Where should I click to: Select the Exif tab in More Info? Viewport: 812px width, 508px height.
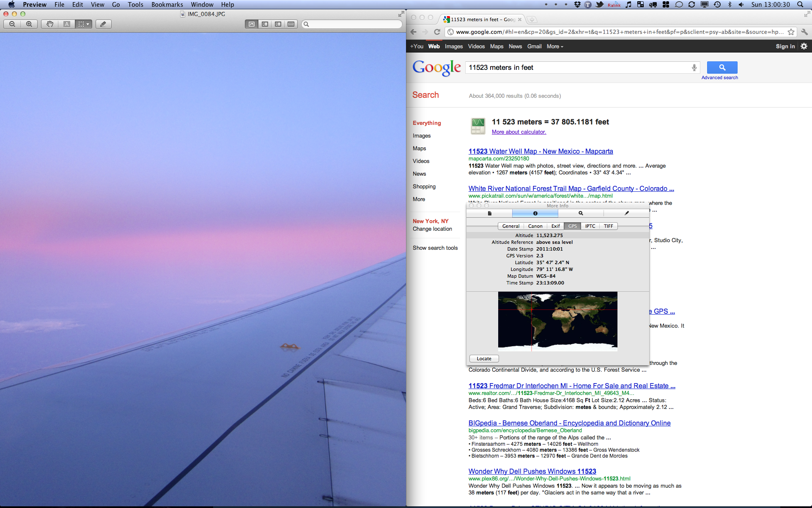click(x=555, y=226)
